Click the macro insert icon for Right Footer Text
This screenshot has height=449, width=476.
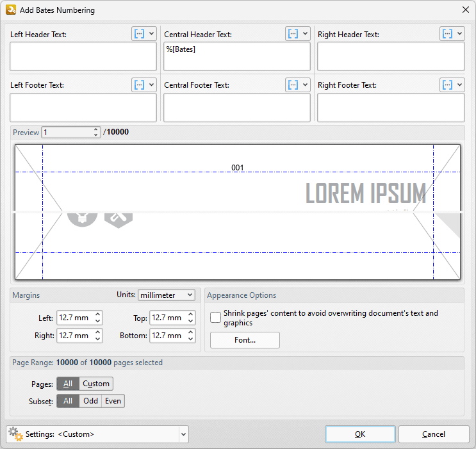tap(448, 85)
